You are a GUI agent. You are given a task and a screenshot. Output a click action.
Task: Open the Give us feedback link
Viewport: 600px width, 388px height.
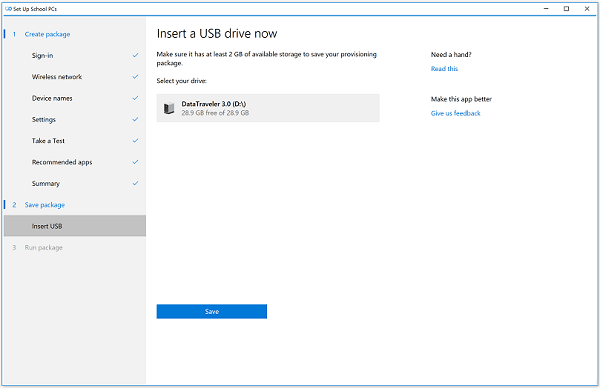click(x=455, y=113)
